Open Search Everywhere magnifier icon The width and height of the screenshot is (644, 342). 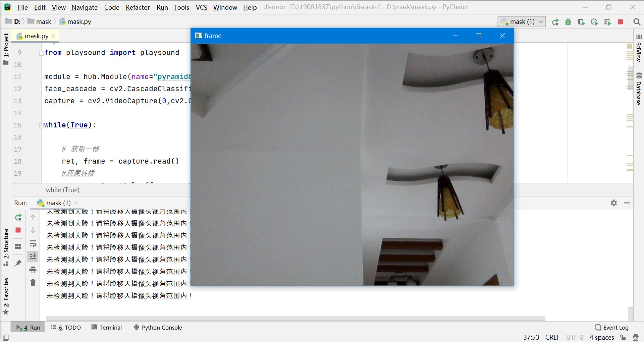point(637,22)
